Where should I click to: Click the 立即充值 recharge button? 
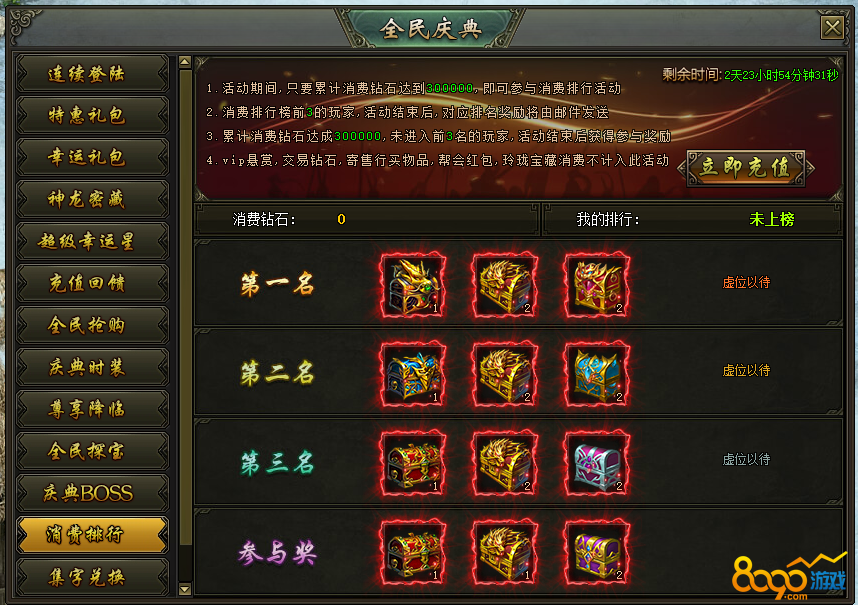pos(746,168)
